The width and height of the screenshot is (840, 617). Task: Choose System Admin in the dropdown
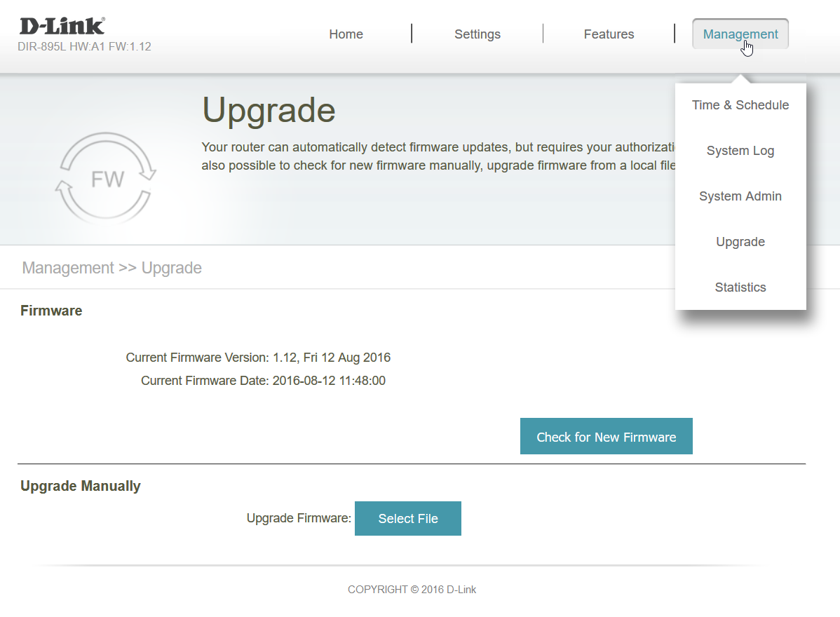740,196
